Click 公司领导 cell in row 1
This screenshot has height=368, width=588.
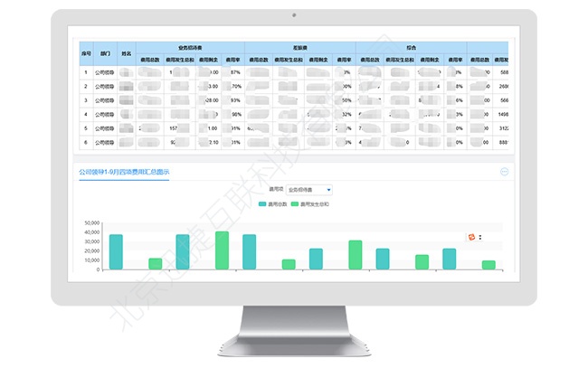coord(105,72)
